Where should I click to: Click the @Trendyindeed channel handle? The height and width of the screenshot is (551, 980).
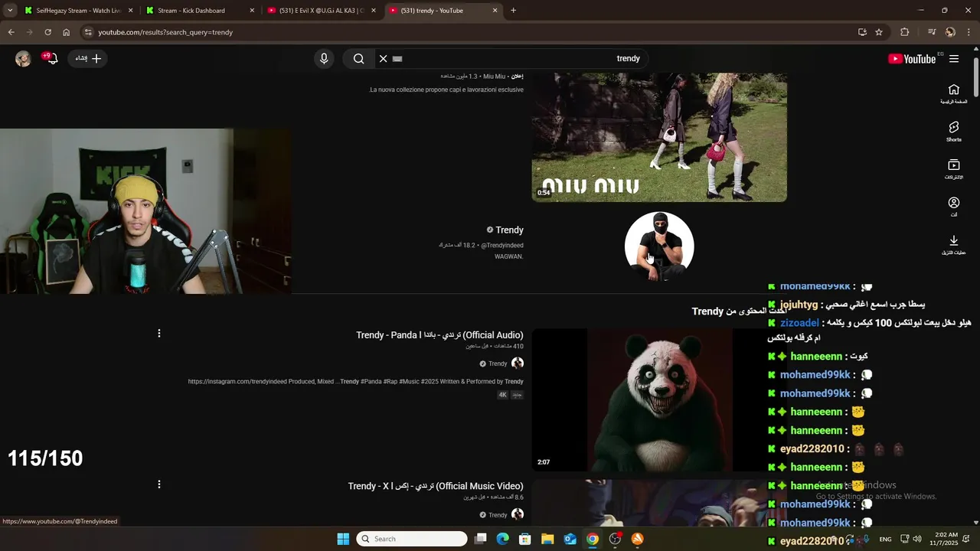click(502, 246)
